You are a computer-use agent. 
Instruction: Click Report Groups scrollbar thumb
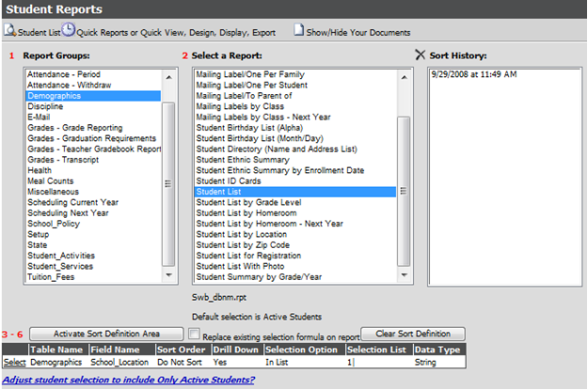point(168,184)
